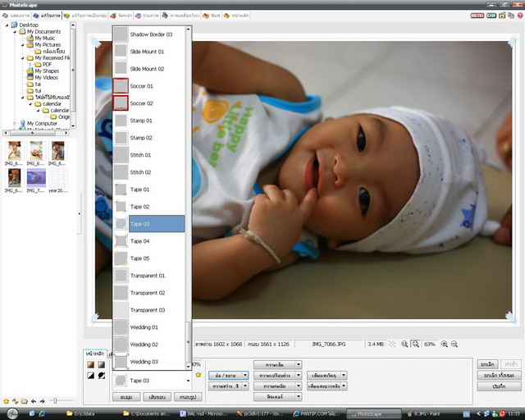The height and width of the screenshot is (420, 525).
Task: Open the Combine tab
Action: pyautogui.click(x=147, y=16)
